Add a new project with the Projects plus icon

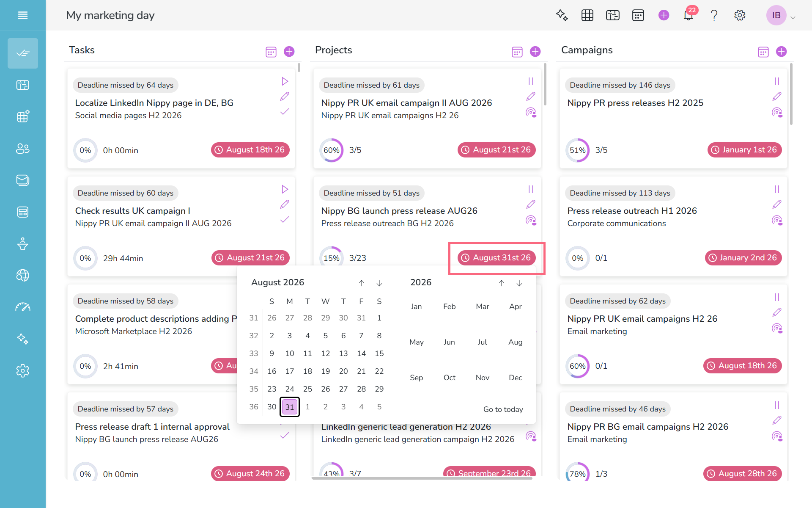[535, 52]
